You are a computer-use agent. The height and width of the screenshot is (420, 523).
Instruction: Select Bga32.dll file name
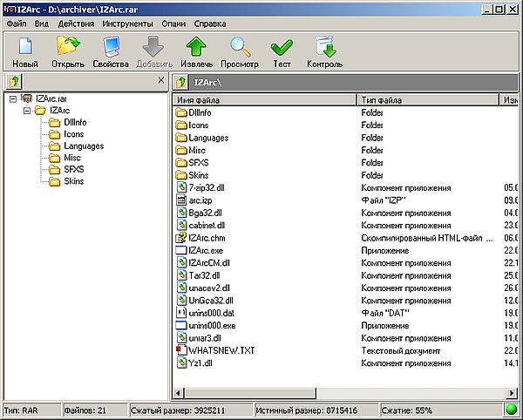tap(205, 213)
